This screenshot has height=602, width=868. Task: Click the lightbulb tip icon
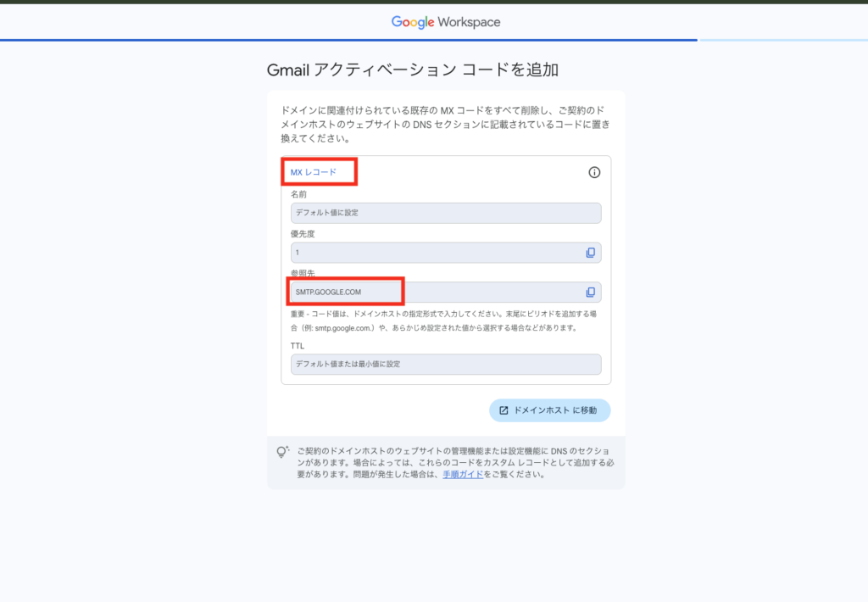tap(282, 452)
